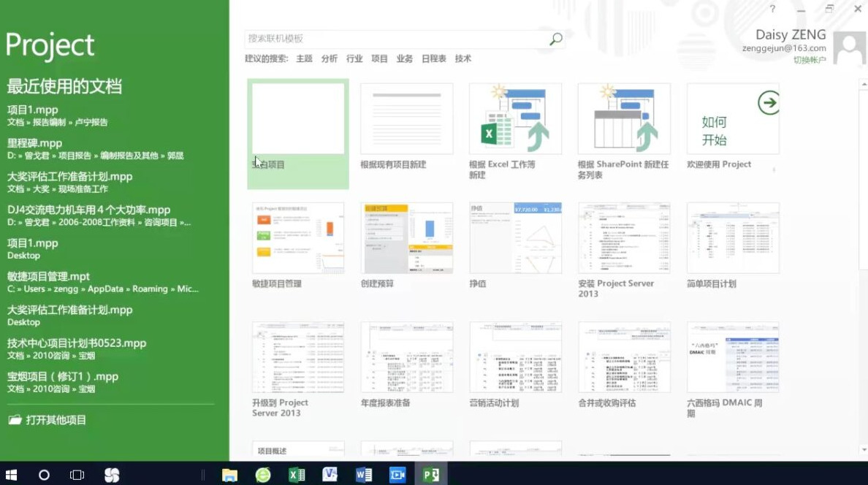
Task: Choose the blank project template
Action: [x=298, y=134]
